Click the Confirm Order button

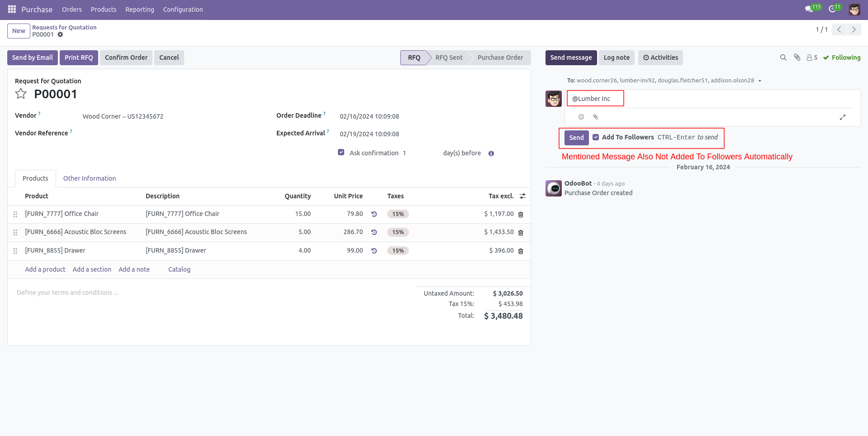point(126,57)
